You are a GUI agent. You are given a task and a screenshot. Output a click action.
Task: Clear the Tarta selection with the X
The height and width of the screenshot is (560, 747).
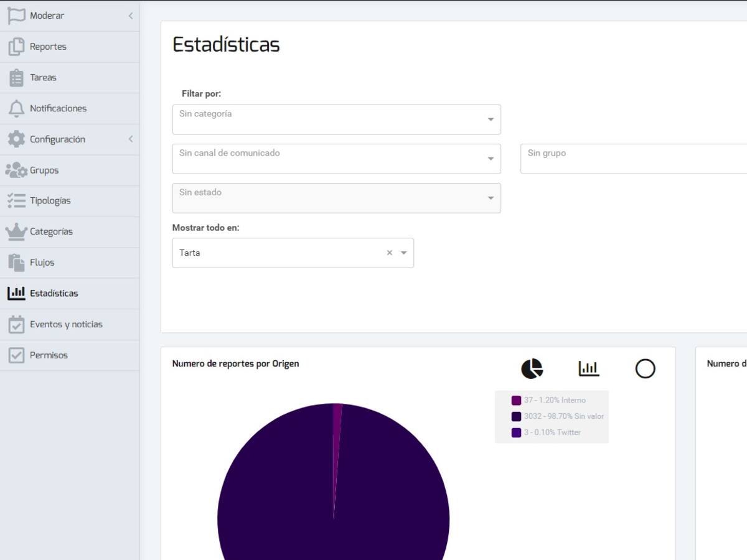[390, 253]
